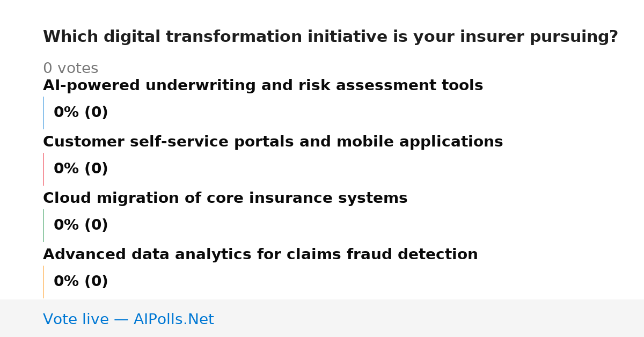Choose Cloud migration of core insurance systems
The height and width of the screenshot is (337, 644).
(x=225, y=199)
